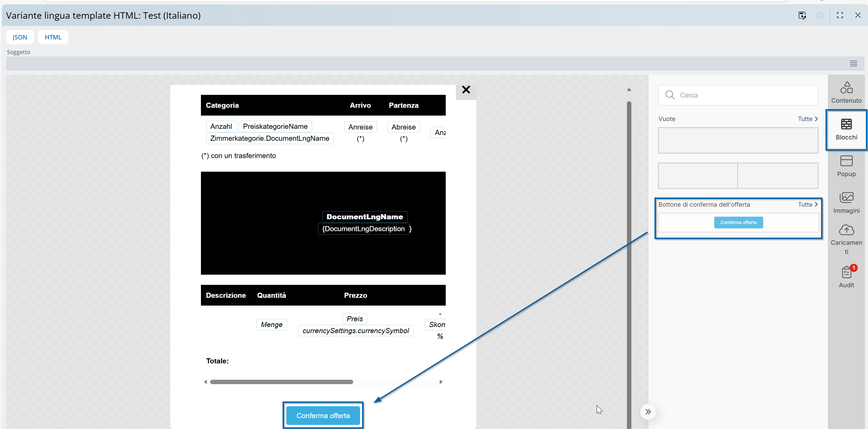This screenshot has width=868, height=429.
Task: Collapse the side panel with double chevron
Action: coord(648,412)
